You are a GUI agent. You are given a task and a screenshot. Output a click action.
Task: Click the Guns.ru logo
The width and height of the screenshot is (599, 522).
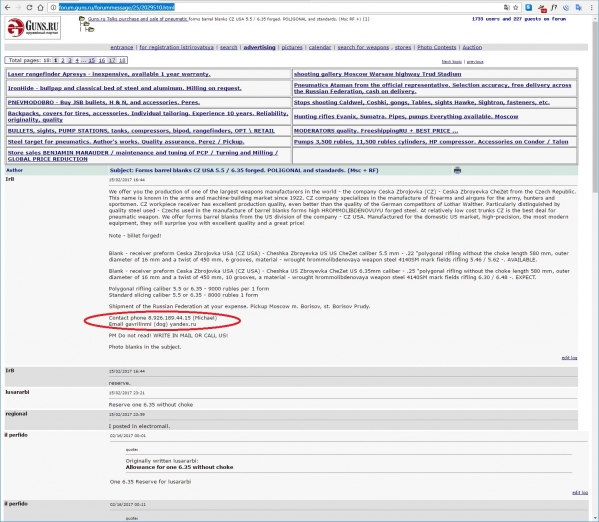tap(32, 28)
